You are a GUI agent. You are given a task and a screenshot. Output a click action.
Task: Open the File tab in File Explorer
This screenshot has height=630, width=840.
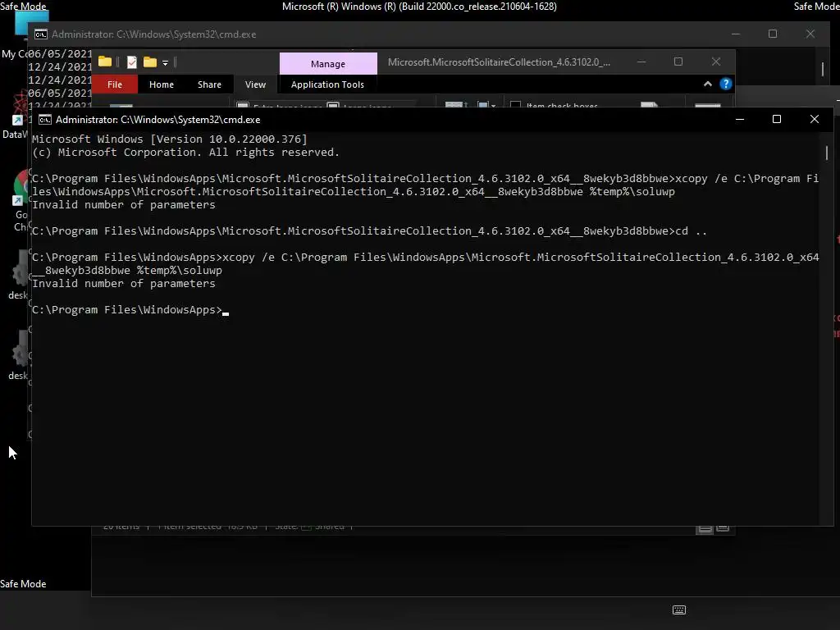click(x=115, y=84)
